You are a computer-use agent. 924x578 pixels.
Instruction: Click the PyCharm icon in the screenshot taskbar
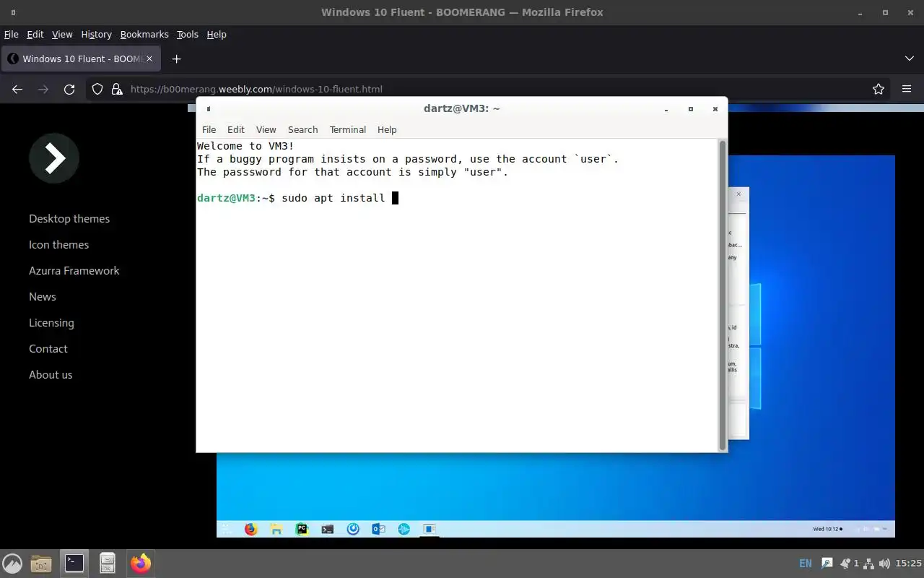click(x=302, y=529)
